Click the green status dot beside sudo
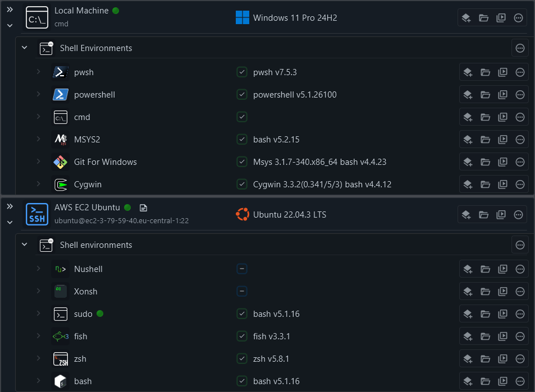This screenshot has width=535, height=392. (100, 313)
